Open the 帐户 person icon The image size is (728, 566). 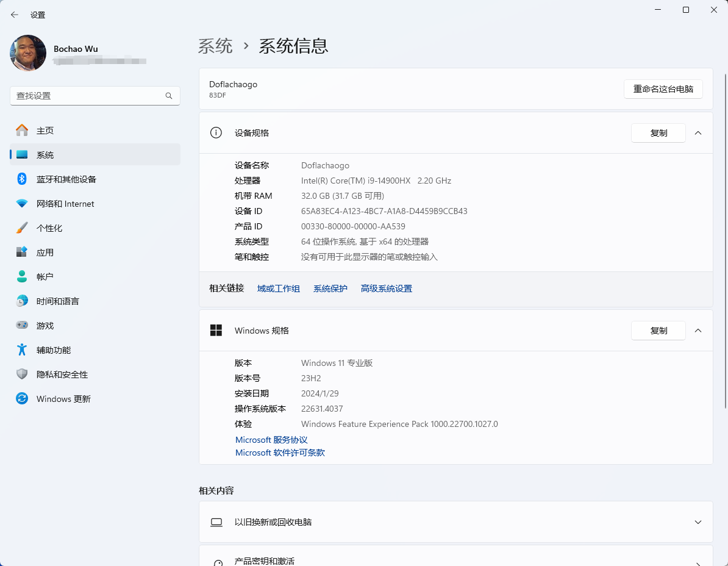click(x=22, y=276)
